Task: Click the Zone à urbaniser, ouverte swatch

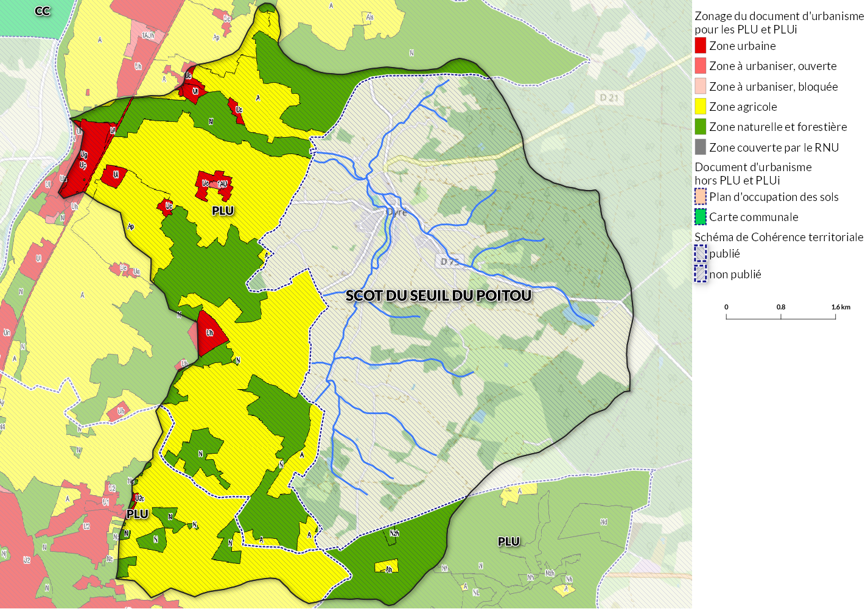Action: [701, 66]
